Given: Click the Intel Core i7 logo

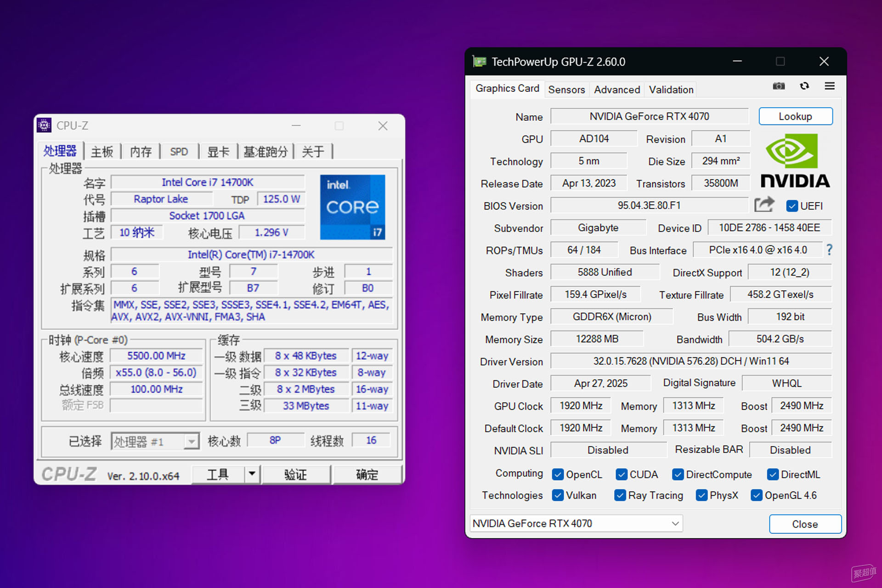Looking at the screenshot, I should (352, 207).
